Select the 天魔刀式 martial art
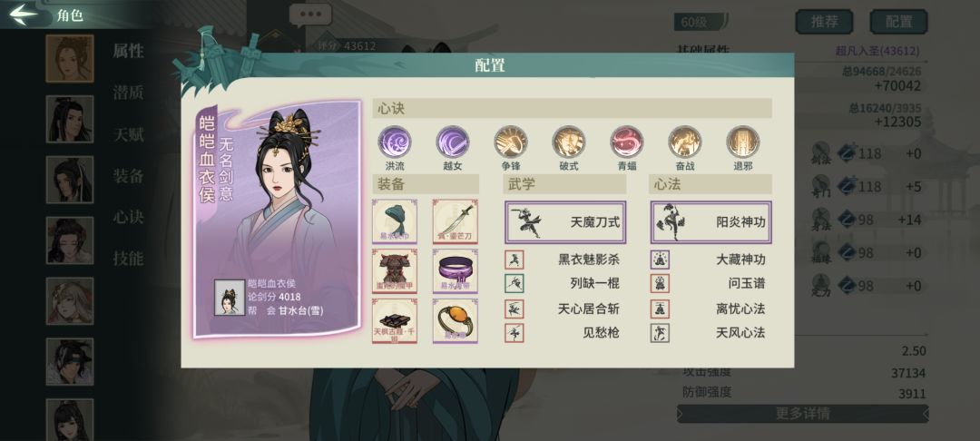This screenshot has width=980, height=441. (565, 221)
